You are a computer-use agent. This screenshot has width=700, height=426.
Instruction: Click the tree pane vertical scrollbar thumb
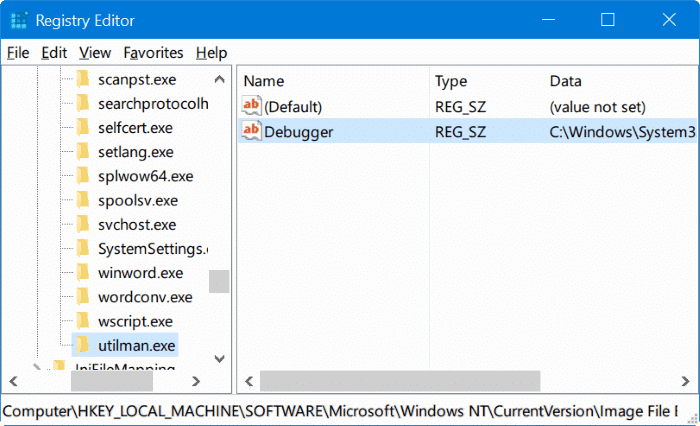click(219, 281)
